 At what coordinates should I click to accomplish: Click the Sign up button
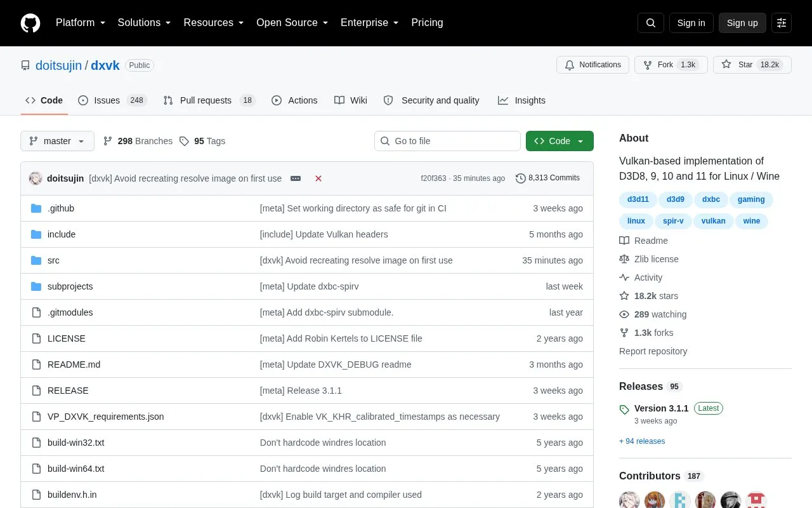coord(742,23)
